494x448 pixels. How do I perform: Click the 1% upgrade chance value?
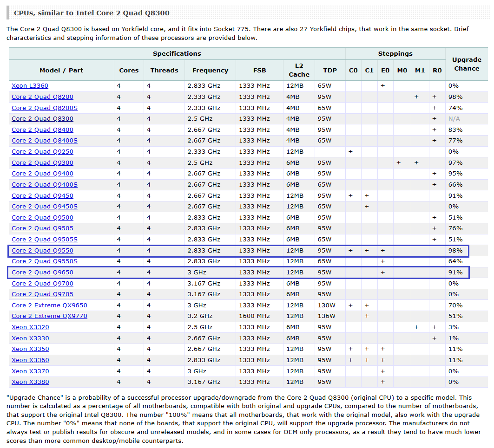click(454, 338)
